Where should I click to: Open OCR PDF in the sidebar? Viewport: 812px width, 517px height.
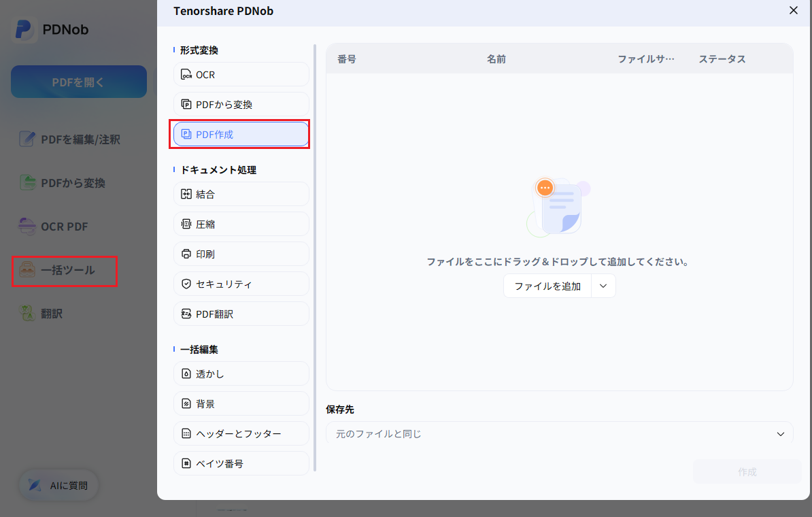tap(53, 227)
